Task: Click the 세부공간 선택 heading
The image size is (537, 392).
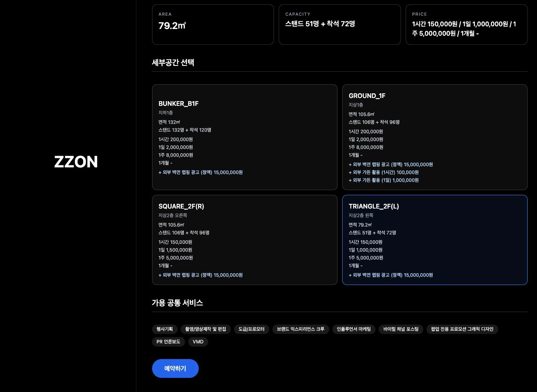Action: click(173, 62)
